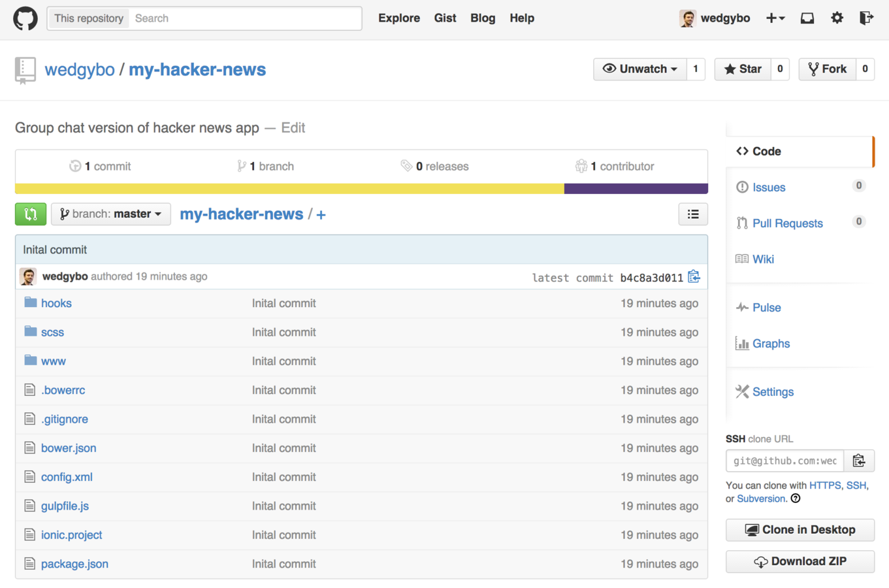Open the GitHub Octocat logo home

pyautogui.click(x=25, y=18)
